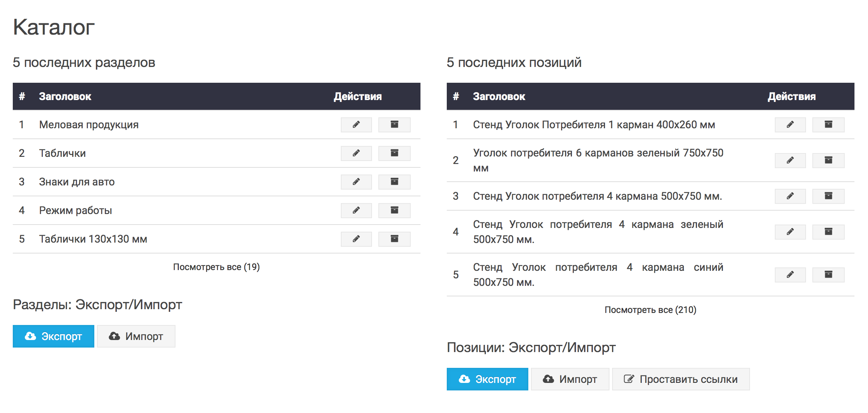
Task: Archive position «Стенд Уголок потребителя 4 кармана зеленый»
Action: click(829, 232)
